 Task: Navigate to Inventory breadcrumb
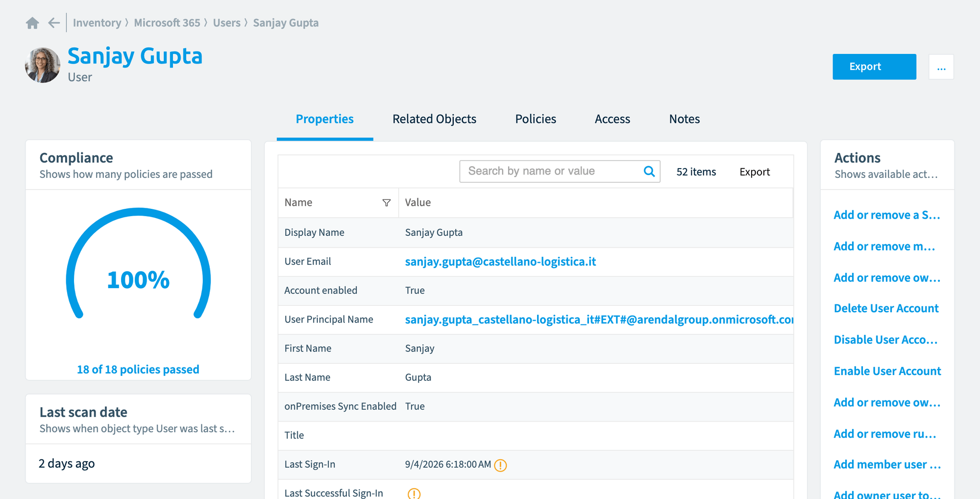pos(97,23)
